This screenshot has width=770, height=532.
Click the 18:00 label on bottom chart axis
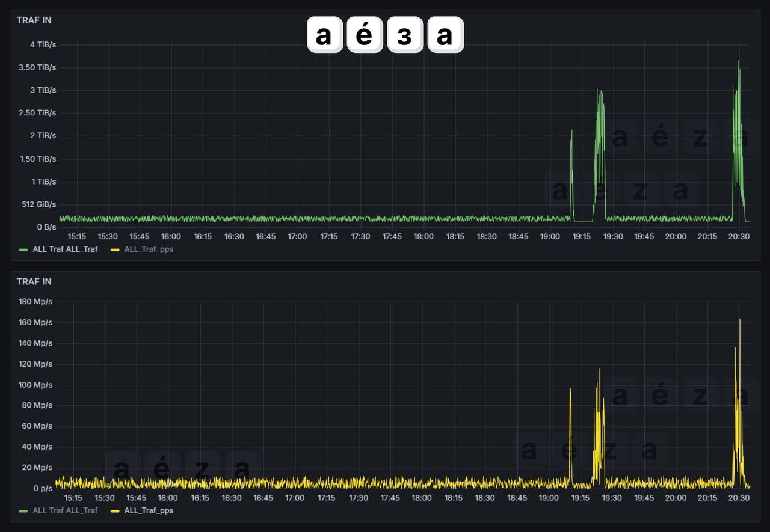421,498
